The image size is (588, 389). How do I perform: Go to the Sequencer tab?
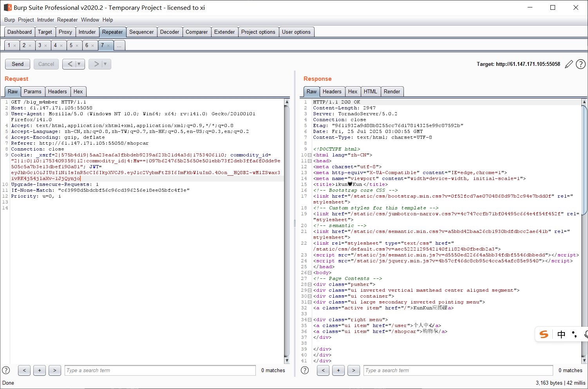tap(141, 32)
